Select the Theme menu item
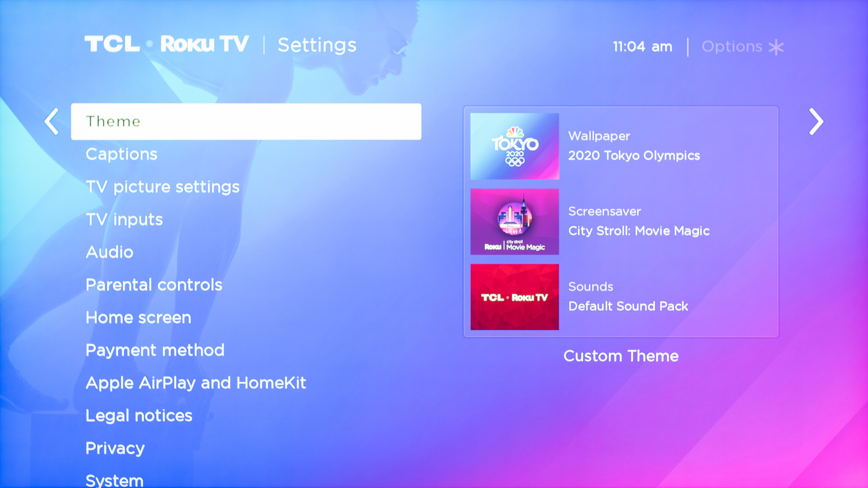 246,122
